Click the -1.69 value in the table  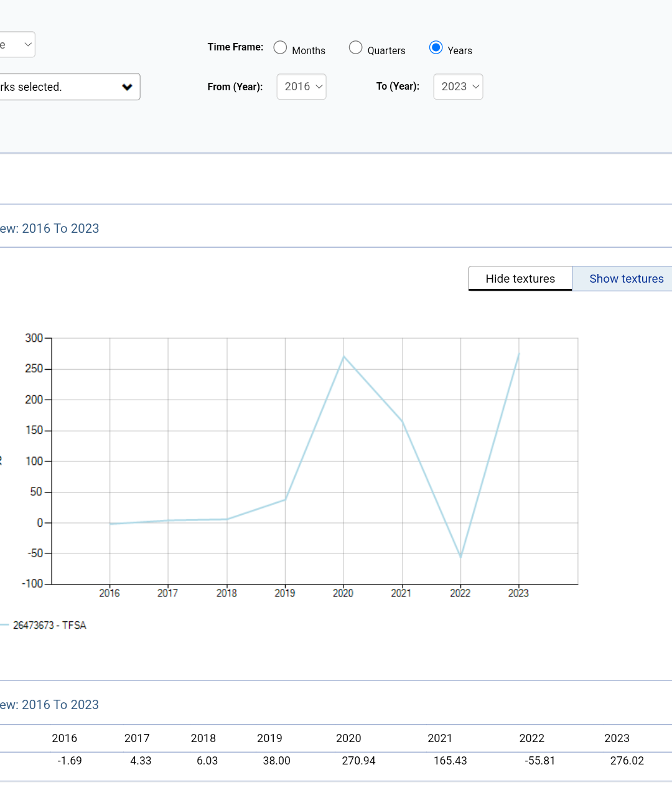[70, 761]
